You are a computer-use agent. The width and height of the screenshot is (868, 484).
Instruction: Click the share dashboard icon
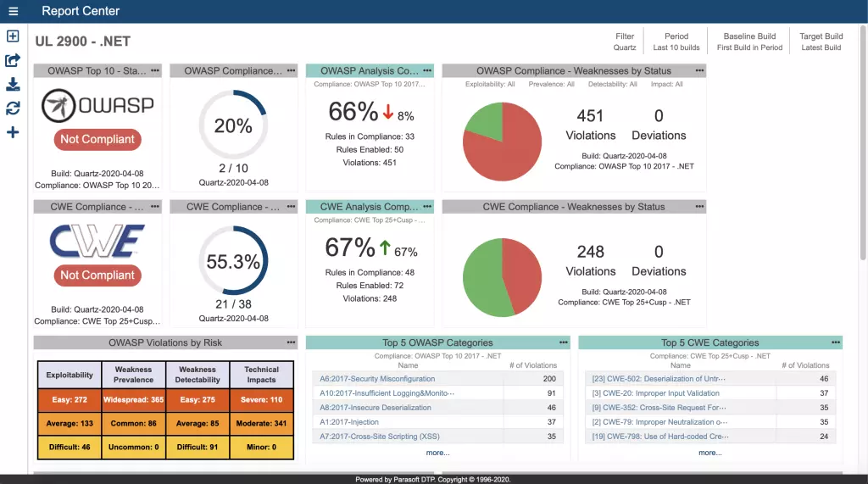13,60
